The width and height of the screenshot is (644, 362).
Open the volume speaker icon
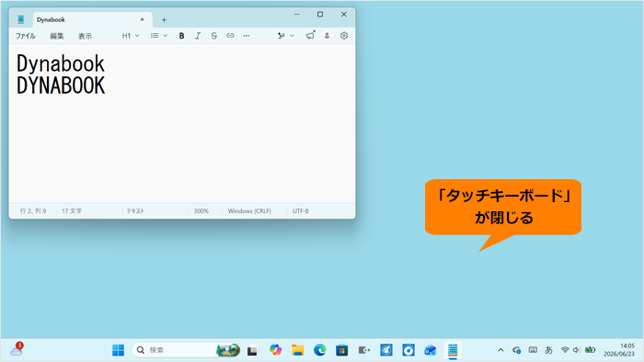pyautogui.click(x=577, y=350)
